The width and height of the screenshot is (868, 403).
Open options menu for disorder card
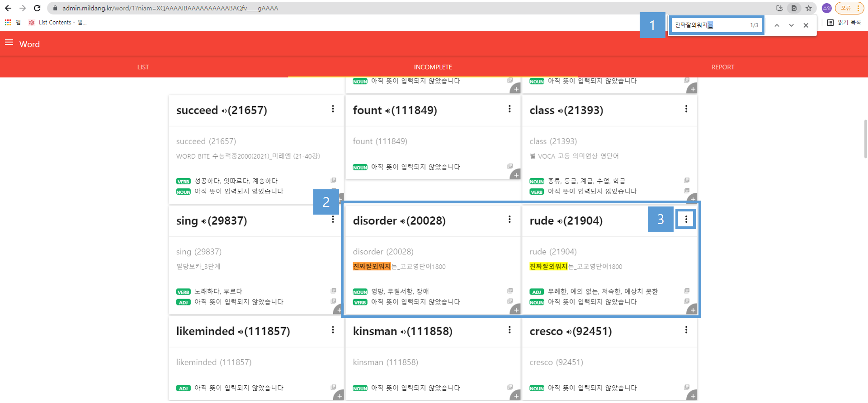[x=509, y=220]
